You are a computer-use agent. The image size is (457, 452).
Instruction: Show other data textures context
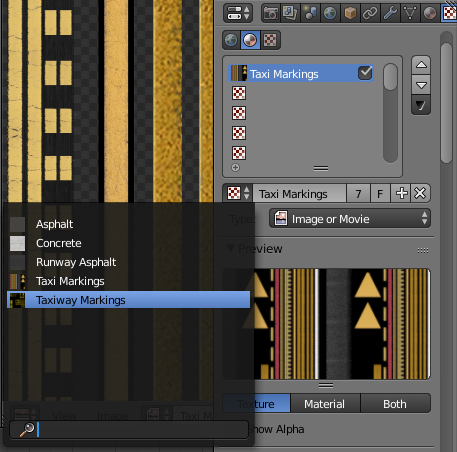click(x=270, y=40)
